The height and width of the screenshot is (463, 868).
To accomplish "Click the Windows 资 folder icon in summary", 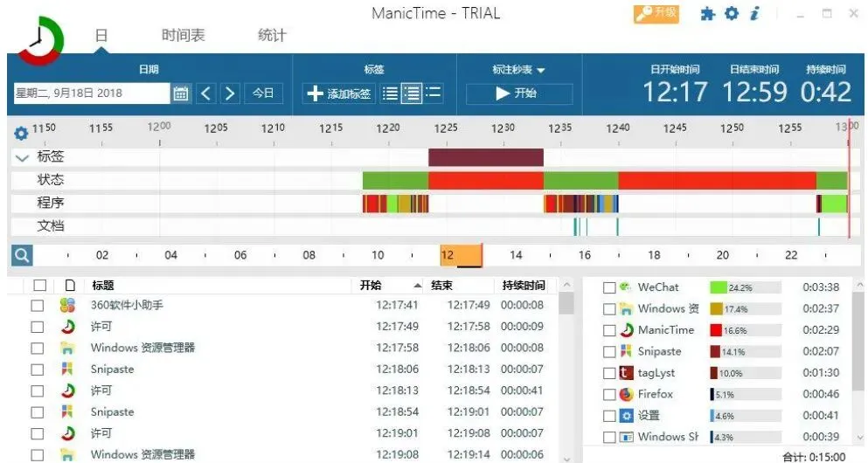I will pos(626,308).
